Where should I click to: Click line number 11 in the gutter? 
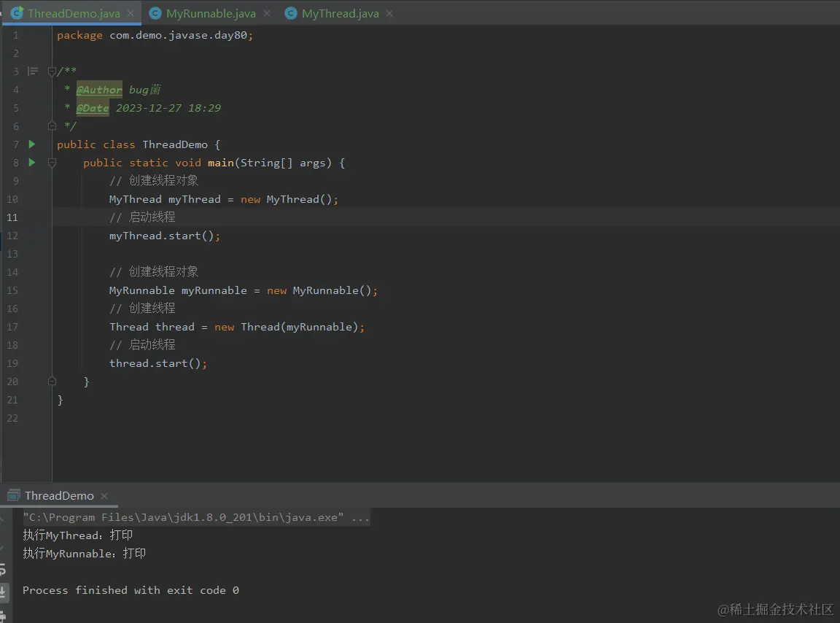click(12, 217)
